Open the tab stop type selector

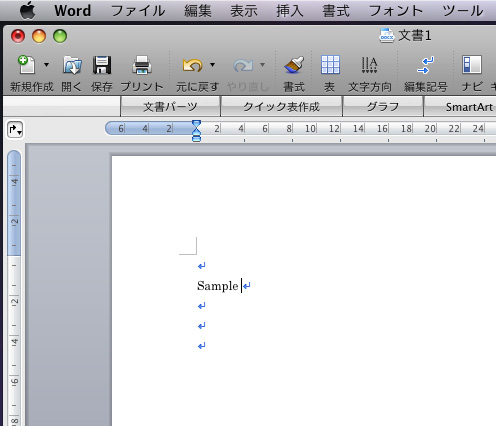click(15, 129)
